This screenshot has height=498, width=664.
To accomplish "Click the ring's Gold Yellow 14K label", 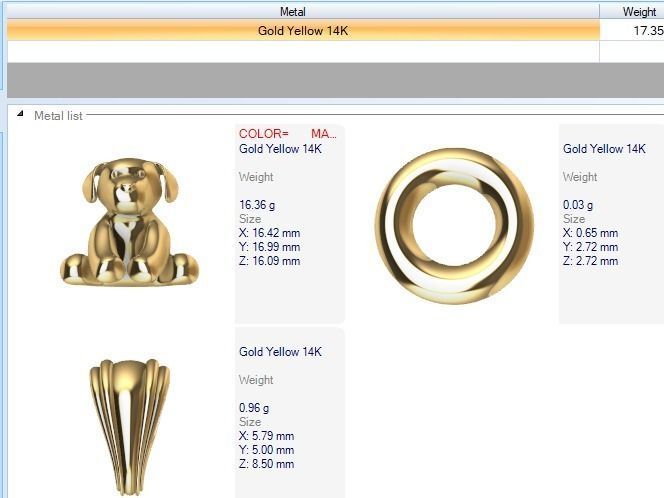I will tap(604, 149).
